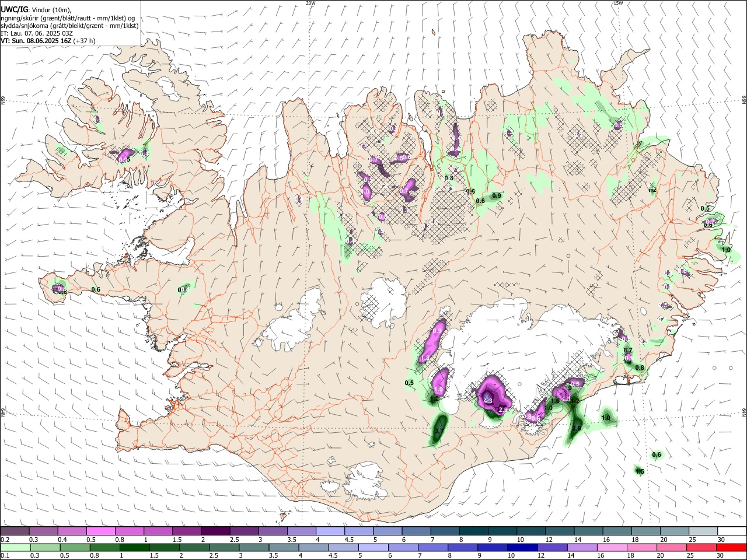Pick the magenta-purple 1 snow swatch
Image resolution: width=747 pixels, height=560 pixels.
(x=158, y=531)
